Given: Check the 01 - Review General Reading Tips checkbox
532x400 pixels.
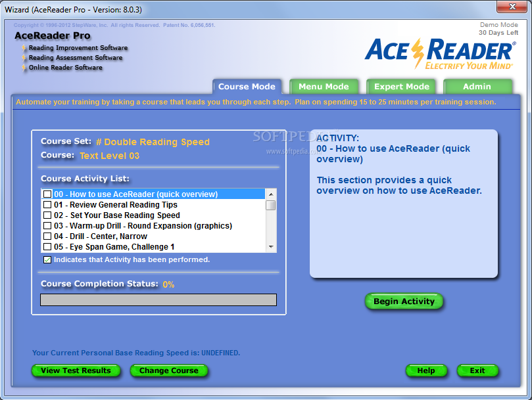Looking at the screenshot, I should 47,204.
